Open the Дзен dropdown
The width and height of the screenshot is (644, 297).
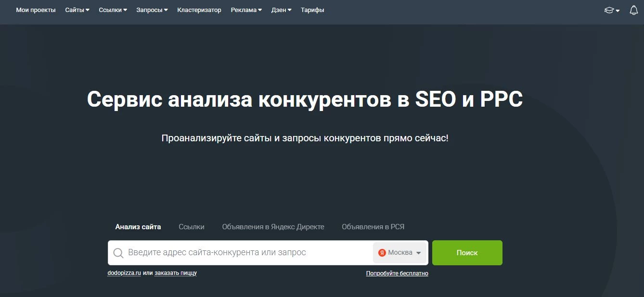(x=281, y=10)
